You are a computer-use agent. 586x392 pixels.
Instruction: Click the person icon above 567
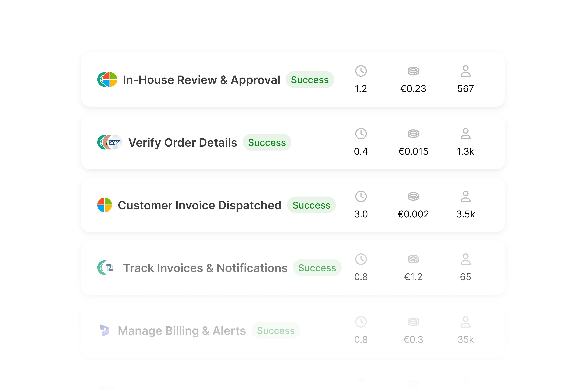tap(465, 71)
